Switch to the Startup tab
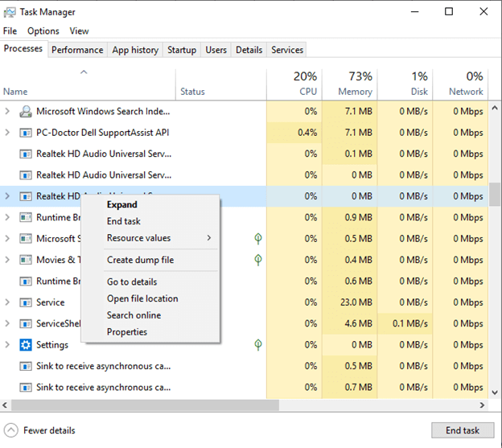The width and height of the screenshot is (502, 448). pos(182,50)
